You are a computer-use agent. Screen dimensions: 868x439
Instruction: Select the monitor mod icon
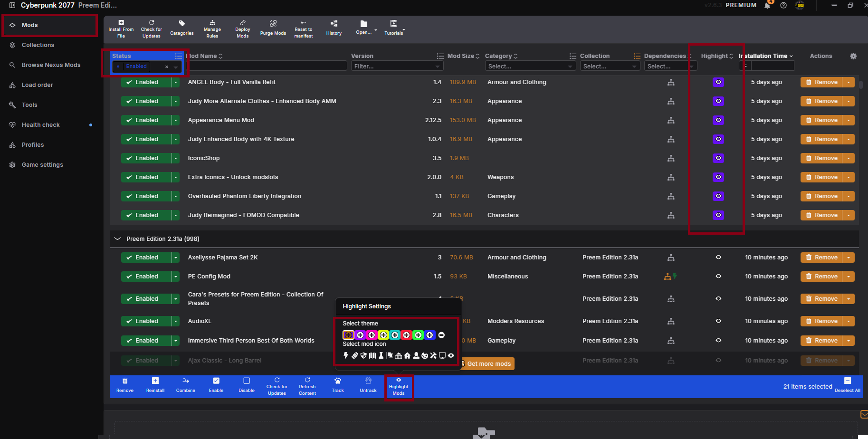point(442,355)
